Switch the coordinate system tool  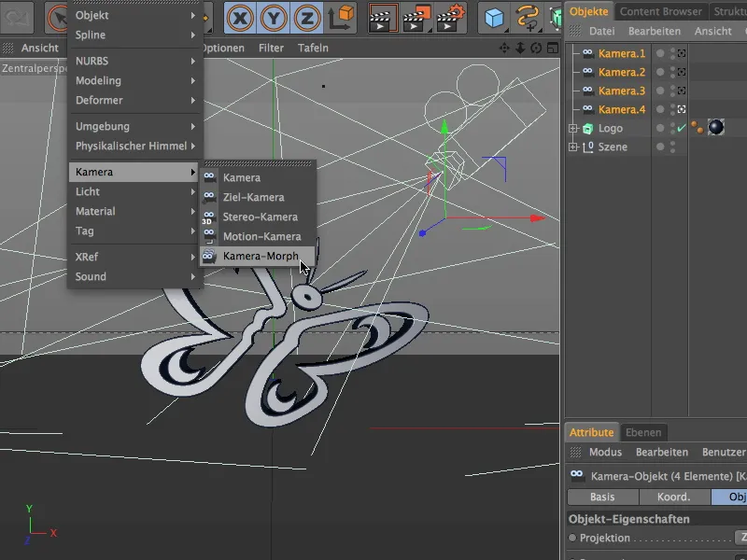point(340,19)
